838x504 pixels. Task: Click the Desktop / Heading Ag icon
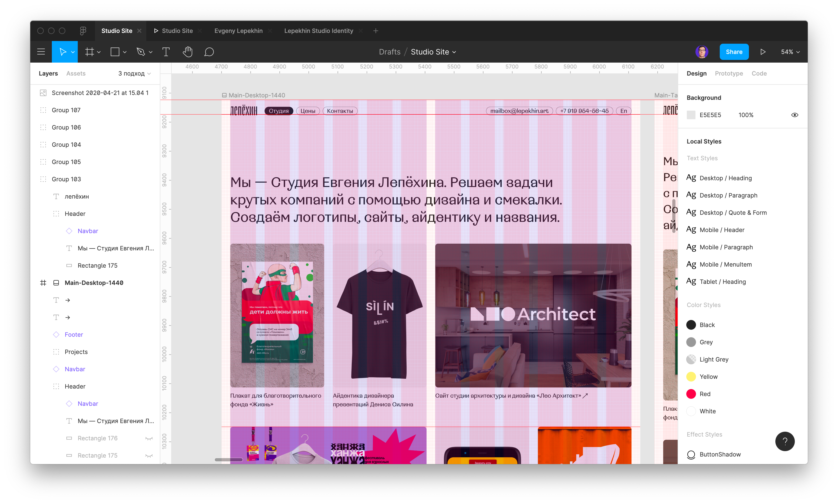coord(691,178)
